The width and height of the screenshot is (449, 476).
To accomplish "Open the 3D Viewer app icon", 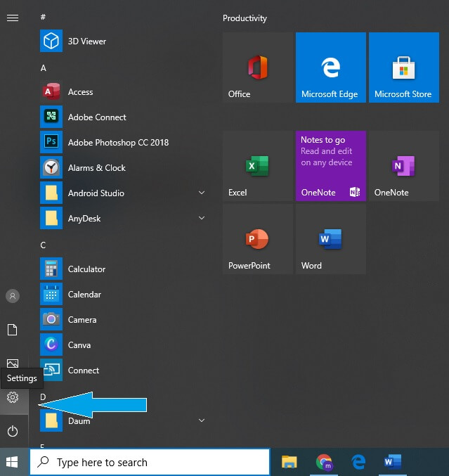I will tap(51, 41).
